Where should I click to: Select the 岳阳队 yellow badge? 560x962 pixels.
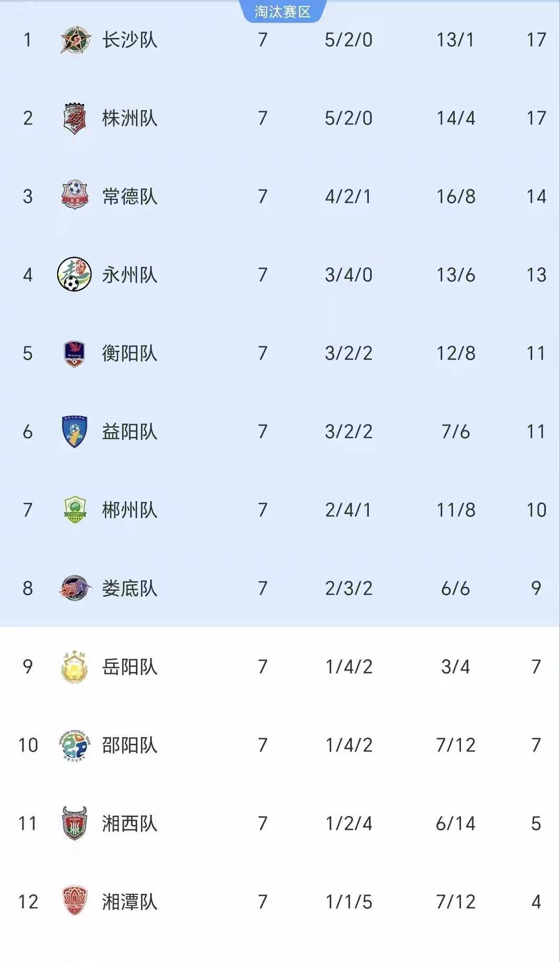point(74,667)
